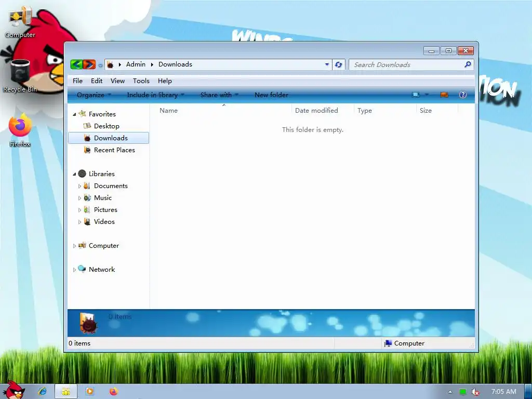The image size is (532, 399).
Task: Launch Internet Explorer from taskbar
Action: click(x=43, y=391)
